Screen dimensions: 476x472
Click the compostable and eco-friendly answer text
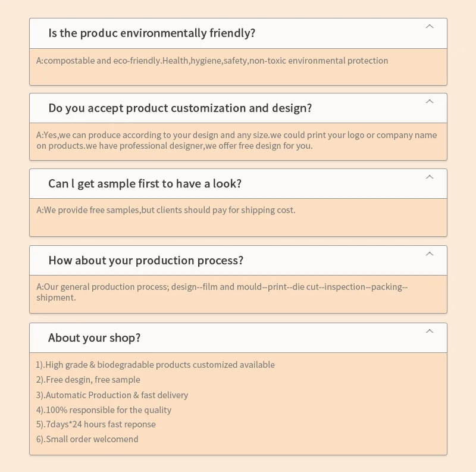[x=212, y=61]
